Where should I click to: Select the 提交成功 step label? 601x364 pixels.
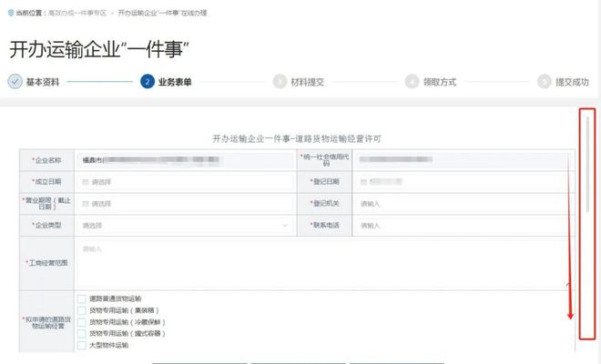(x=572, y=82)
